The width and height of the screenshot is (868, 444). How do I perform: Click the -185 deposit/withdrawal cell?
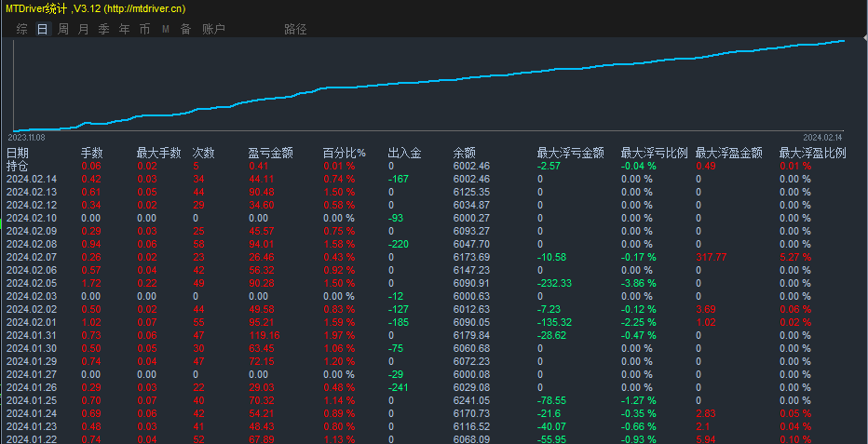point(398,322)
